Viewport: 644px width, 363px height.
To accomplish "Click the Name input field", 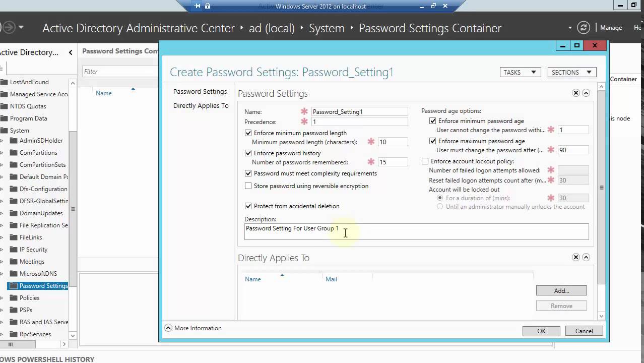I will pos(359,111).
